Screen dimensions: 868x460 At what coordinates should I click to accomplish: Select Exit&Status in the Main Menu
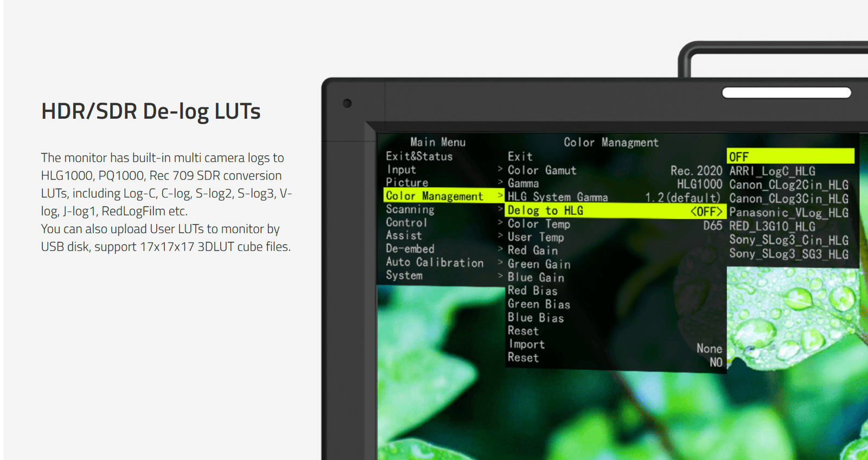click(x=419, y=156)
